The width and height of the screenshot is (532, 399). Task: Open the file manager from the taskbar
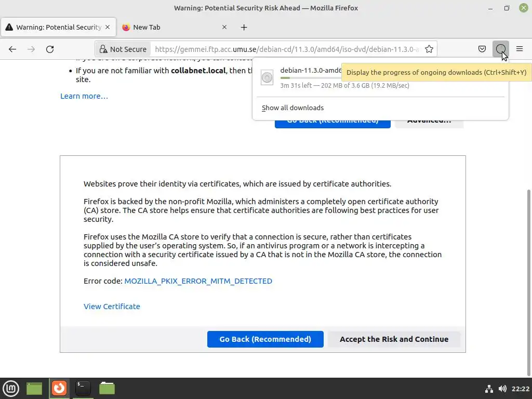tap(107, 389)
